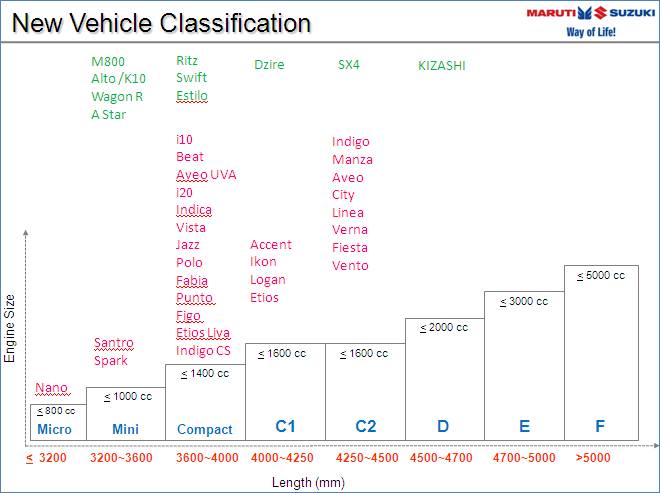Click the Micro segment label
Screen dimensions: 660x493
(x=54, y=430)
